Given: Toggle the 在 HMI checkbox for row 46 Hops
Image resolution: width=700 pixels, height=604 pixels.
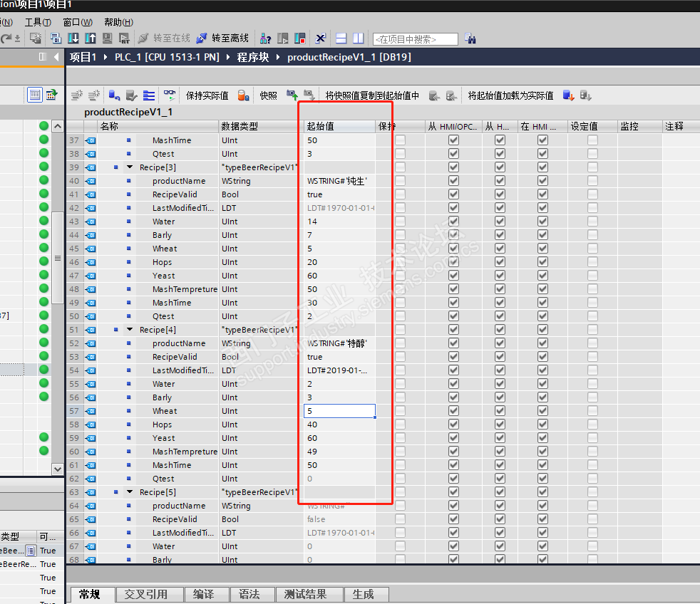Looking at the screenshot, I should tap(543, 262).
